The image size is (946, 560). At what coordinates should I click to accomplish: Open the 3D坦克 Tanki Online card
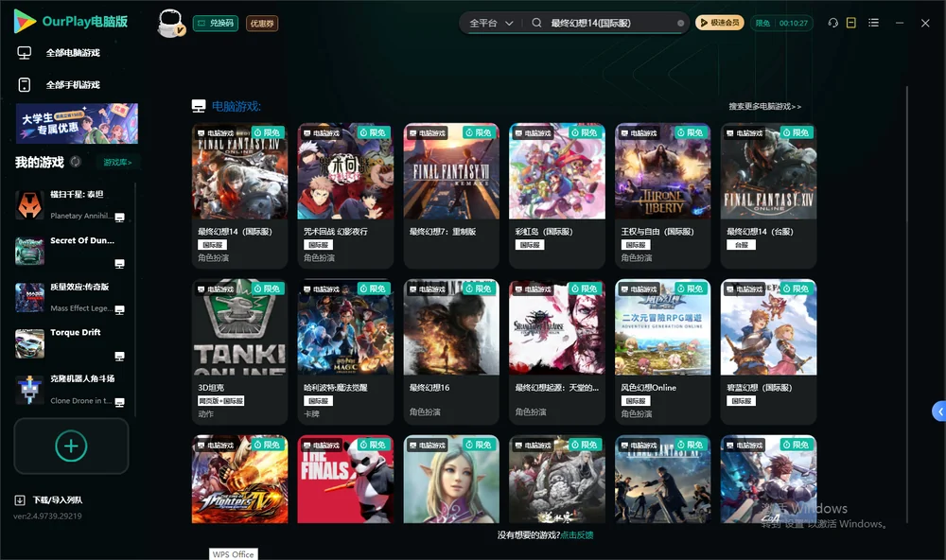[240, 352]
